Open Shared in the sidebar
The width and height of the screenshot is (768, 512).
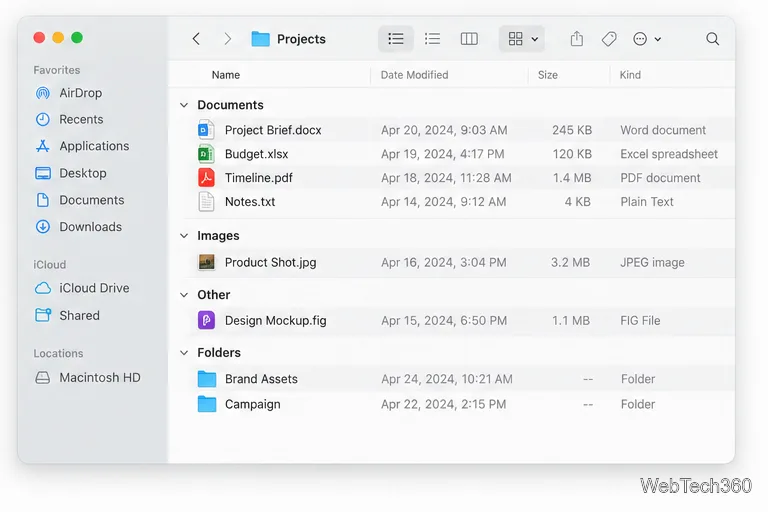79,315
